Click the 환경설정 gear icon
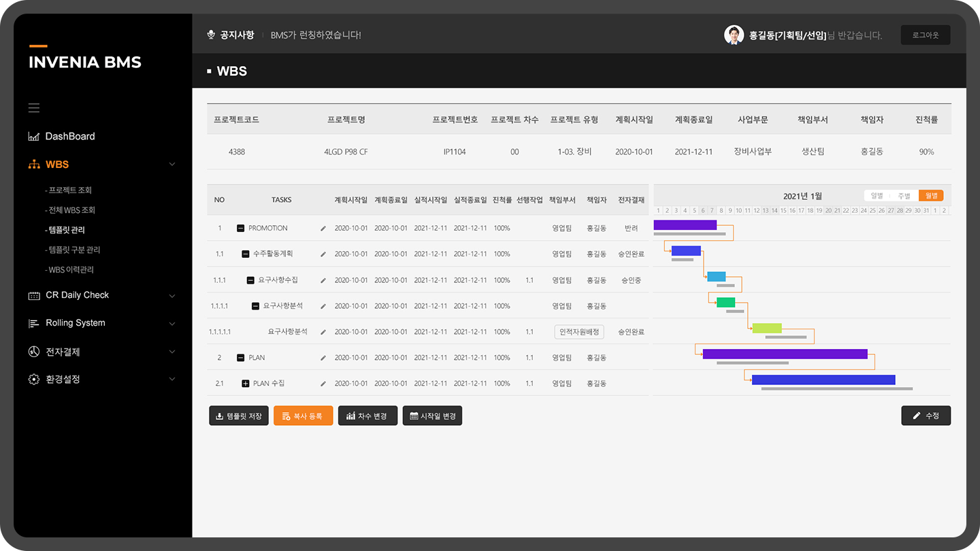The width and height of the screenshot is (980, 551). pos(34,380)
